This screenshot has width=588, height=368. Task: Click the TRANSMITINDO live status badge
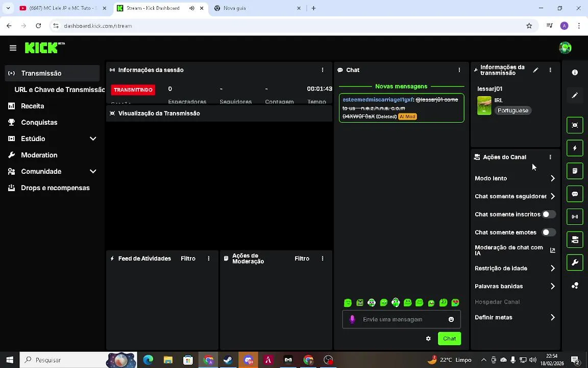[133, 90]
